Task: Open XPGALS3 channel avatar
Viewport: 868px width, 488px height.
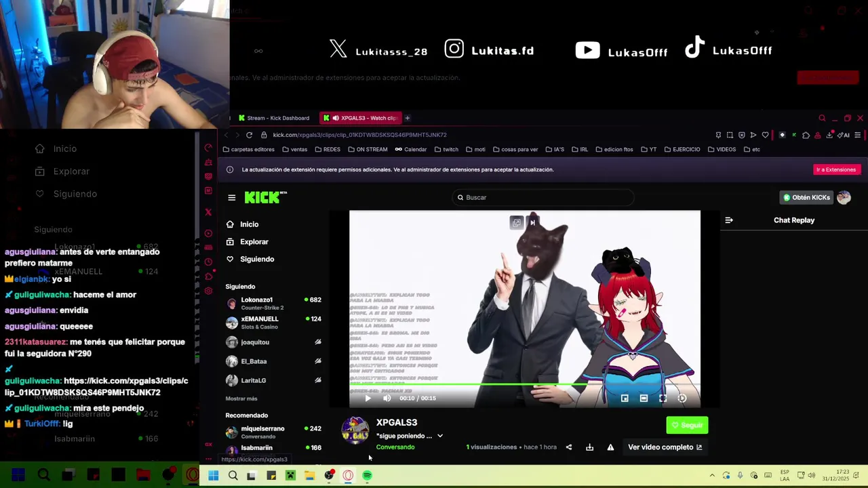Action: (x=355, y=430)
